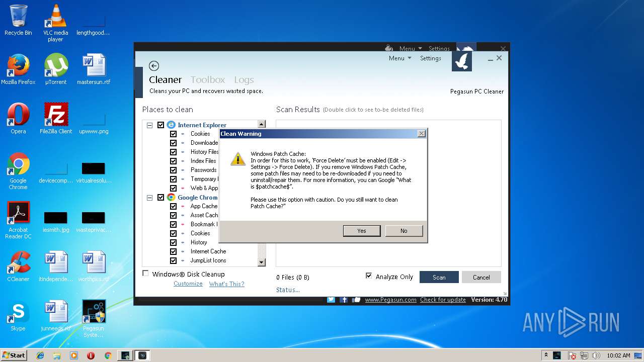This screenshot has width=644, height=362.
Task: Switch to the Logs tab
Action: (x=244, y=79)
